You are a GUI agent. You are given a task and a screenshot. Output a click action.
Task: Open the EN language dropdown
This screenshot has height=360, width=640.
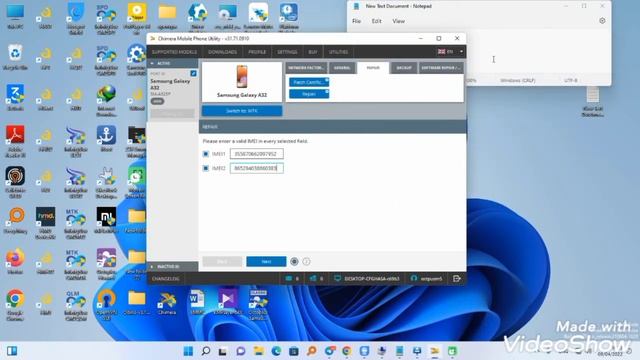pos(450,52)
